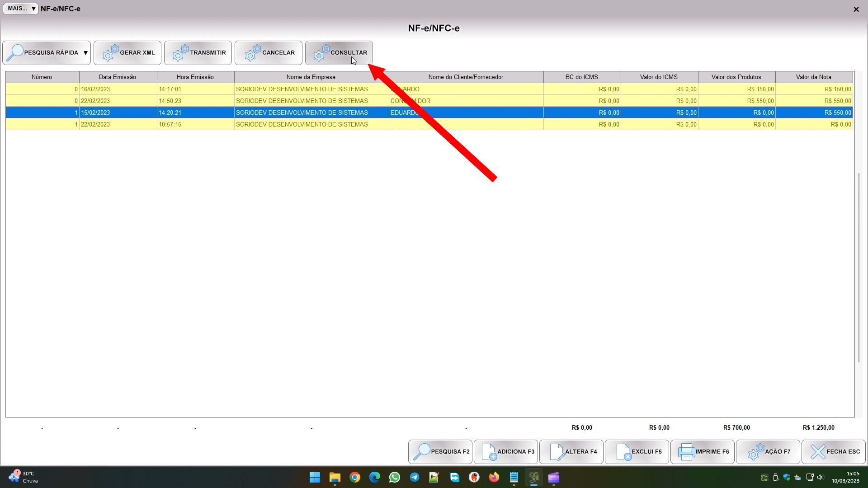Open WhatsApp from the taskbar
This screenshot has width=868, height=488.
coord(394,477)
